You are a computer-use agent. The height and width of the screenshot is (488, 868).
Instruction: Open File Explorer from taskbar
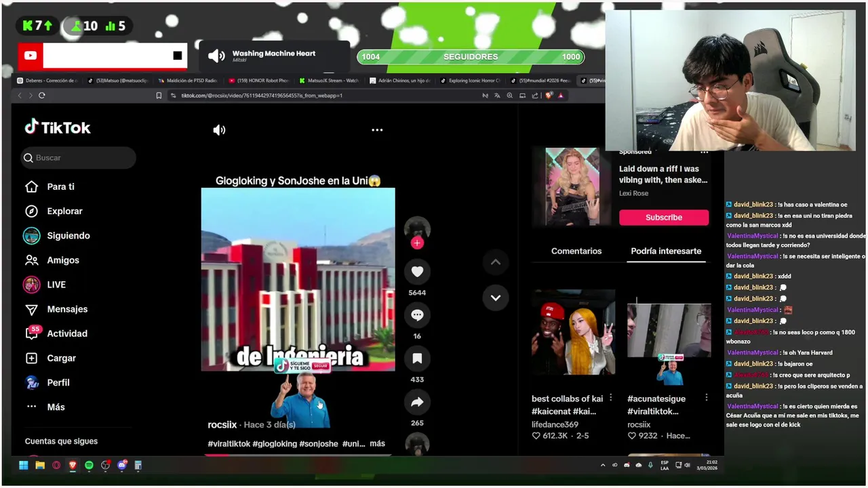[x=40, y=465]
